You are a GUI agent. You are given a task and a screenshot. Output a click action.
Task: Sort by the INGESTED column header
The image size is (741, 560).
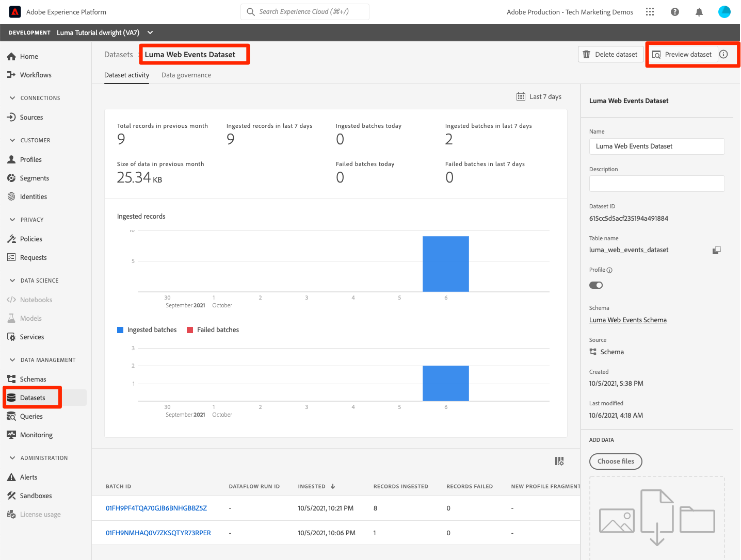316,486
